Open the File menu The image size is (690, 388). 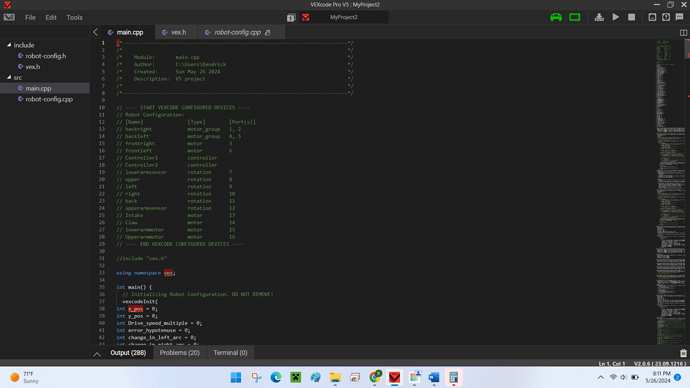point(30,18)
